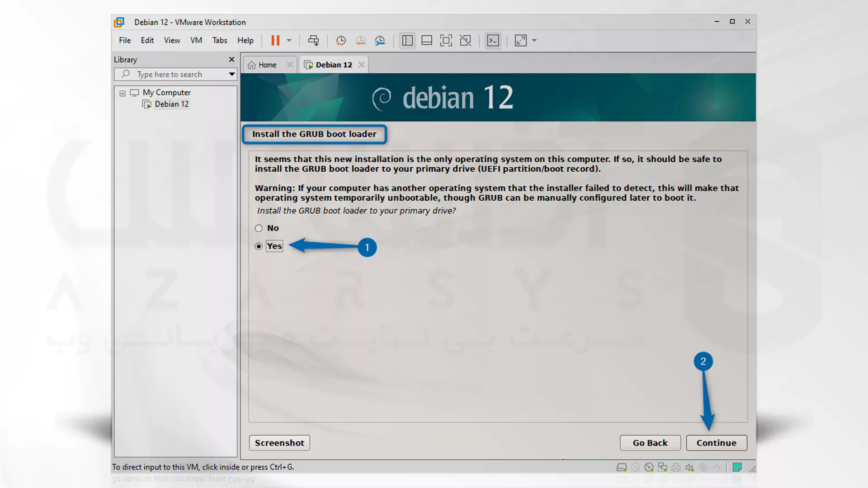Click the Go Back button
The image size is (868, 488).
click(651, 442)
